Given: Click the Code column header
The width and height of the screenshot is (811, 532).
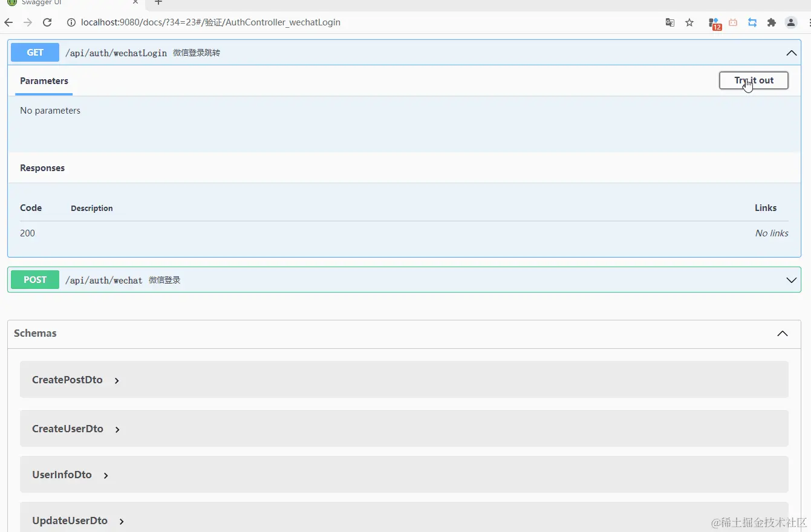Looking at the screenshot, I should 31,208.
